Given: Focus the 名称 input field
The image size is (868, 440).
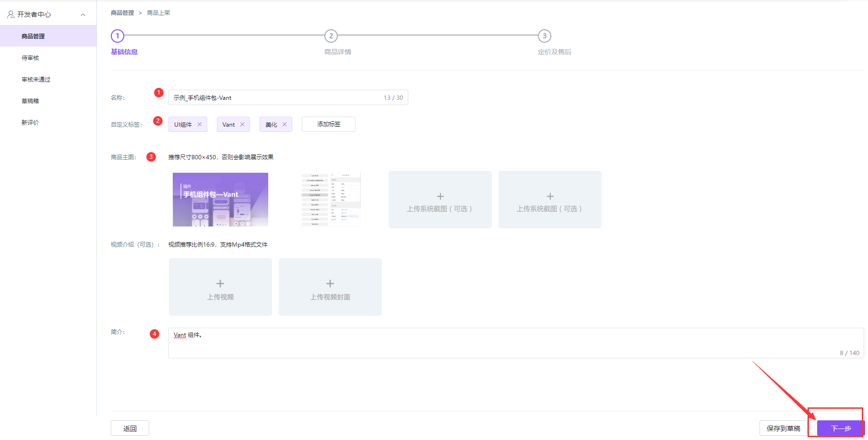Looking at the screenshot, I should (x=288, y=97).
